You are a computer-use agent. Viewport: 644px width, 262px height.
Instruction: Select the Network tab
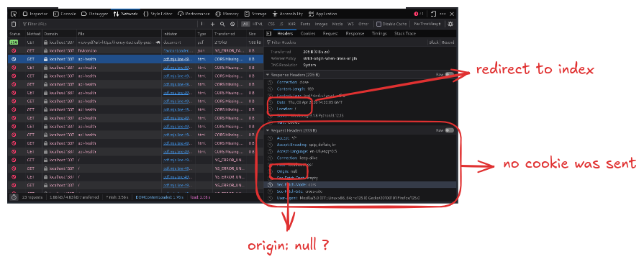125,14
